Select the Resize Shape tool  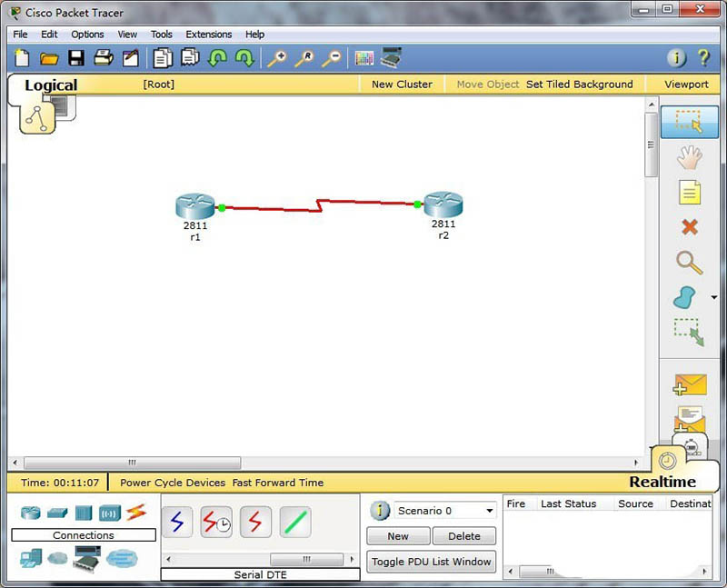(690, 332)
